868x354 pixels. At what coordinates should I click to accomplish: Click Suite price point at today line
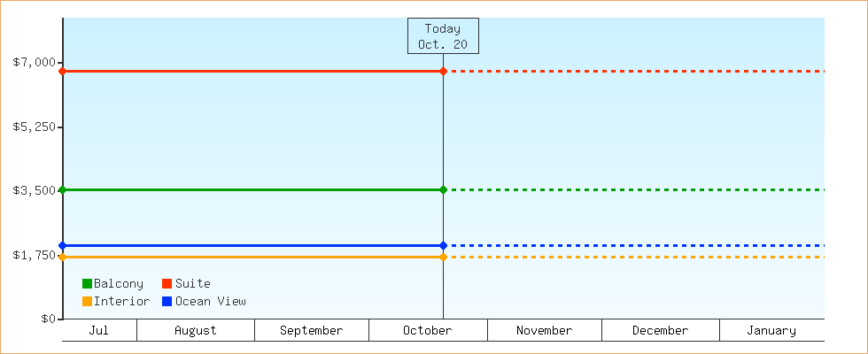pos(443,71)
